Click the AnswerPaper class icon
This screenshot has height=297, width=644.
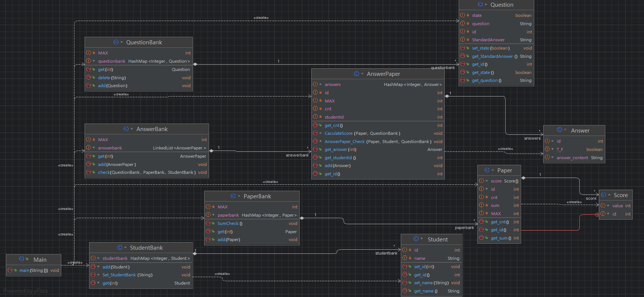[356, 74]
